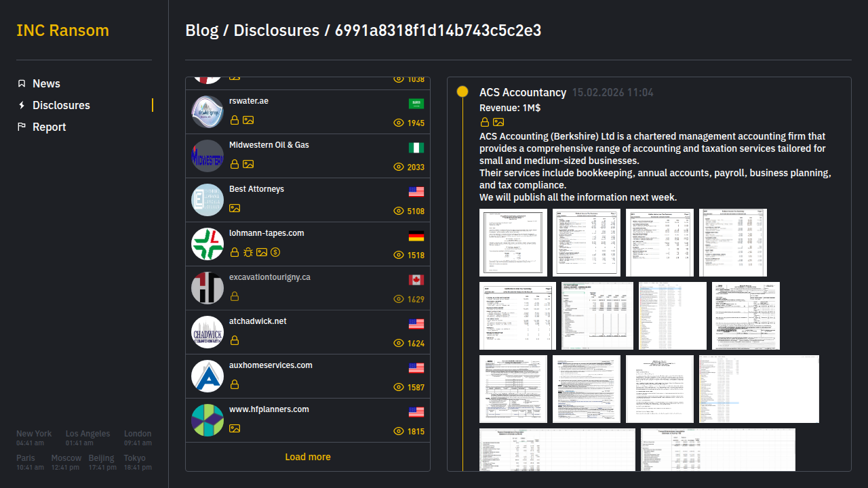Viewport: 868px width, 488px height.
Task: Click the eye views icon for www.hfplanners.com
Action: tap(399, 431)
